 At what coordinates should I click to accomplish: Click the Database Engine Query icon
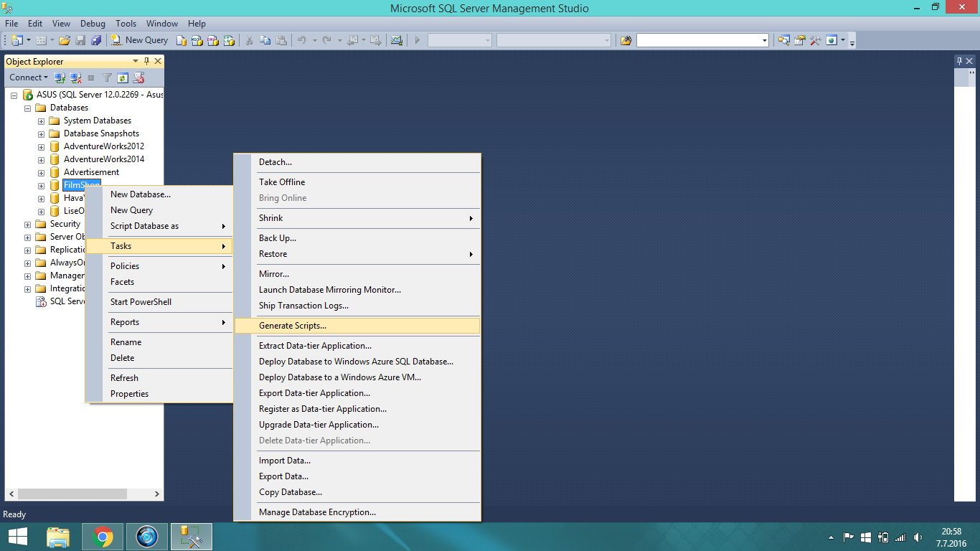click(x=182, y=40)
